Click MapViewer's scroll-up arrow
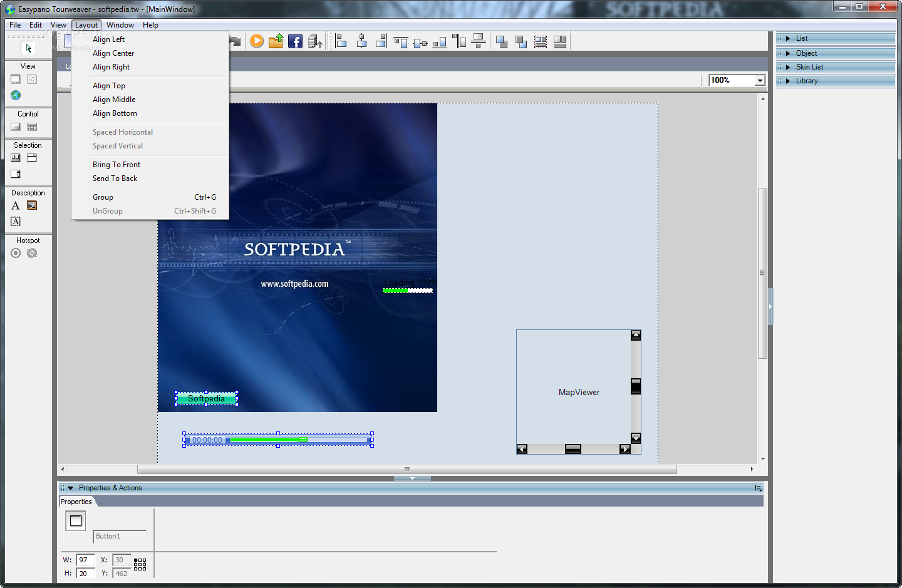Screen dimensions: 902x588 pyautogui.click(x=636, y=335)
